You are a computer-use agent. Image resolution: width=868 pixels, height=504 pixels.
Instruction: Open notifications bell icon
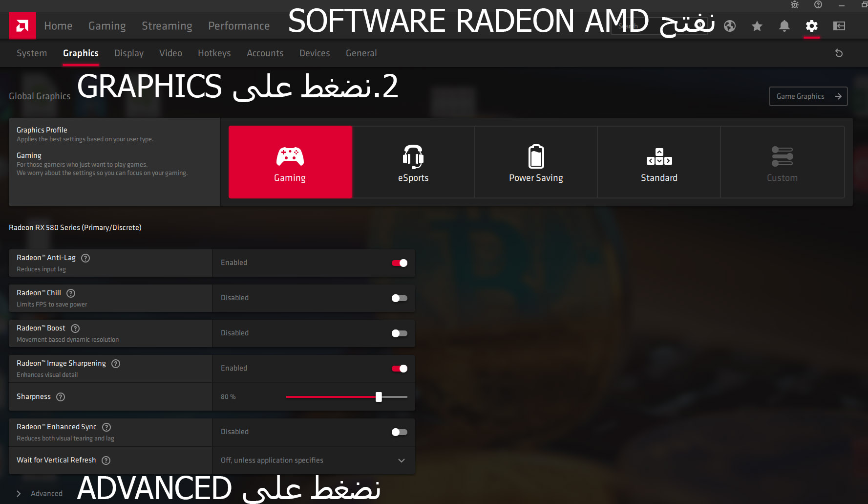(784, 26)
